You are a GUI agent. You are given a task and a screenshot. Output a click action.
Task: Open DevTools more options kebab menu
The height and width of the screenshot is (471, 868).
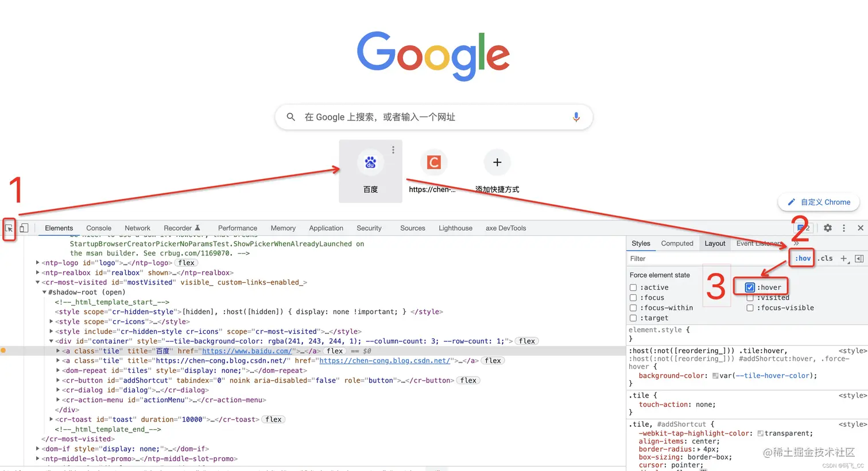(x=844, y=228)
